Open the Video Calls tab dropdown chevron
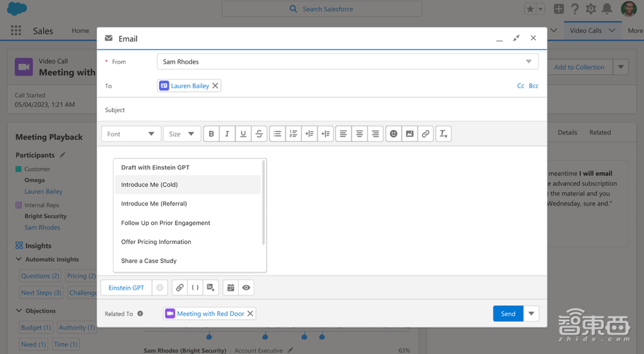644x354 pixels. (x=612, y=30)
